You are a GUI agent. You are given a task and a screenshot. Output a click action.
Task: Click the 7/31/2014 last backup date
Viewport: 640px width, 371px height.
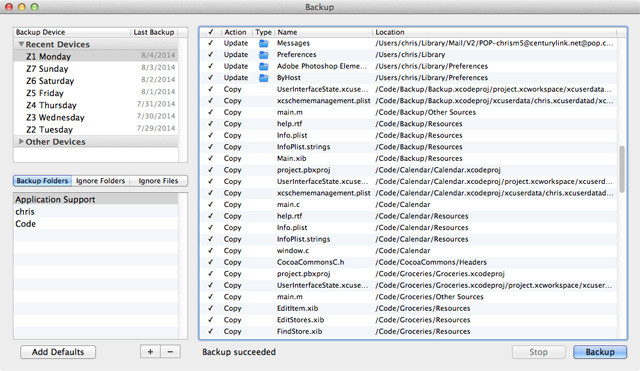(156, 104)
